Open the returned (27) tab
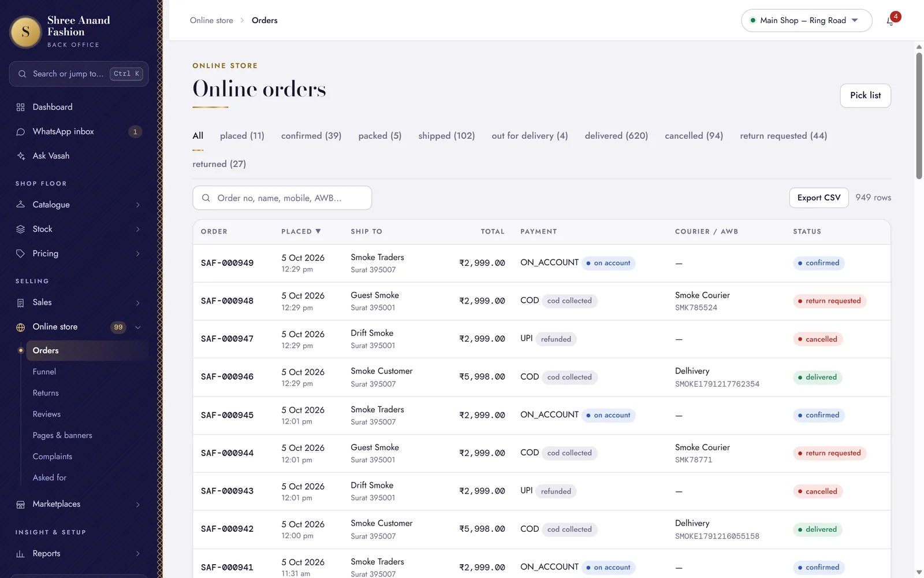This screenshot has height=578, width=924. 219,164
